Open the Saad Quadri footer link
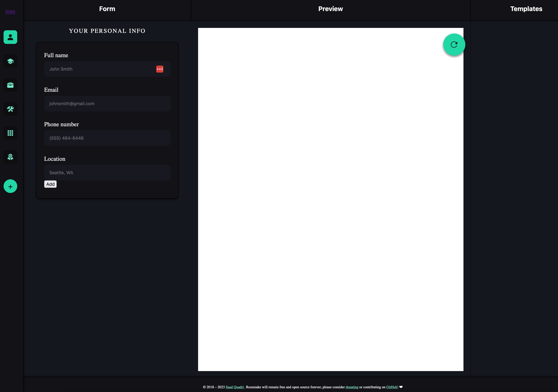 click(x=234, y=387)
